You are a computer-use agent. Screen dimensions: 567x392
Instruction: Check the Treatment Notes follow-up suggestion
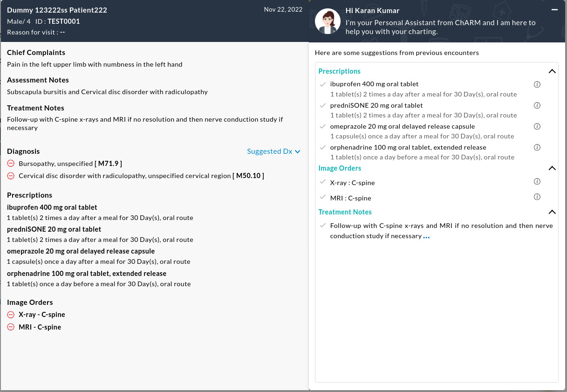tap(322, 226)
